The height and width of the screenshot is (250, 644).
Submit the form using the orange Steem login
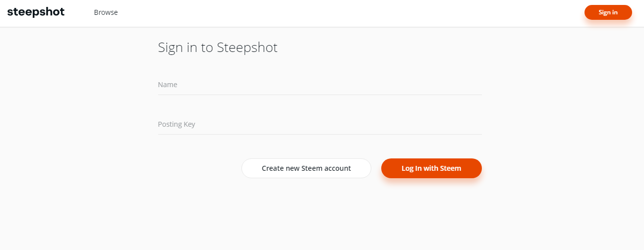point(431,168)
